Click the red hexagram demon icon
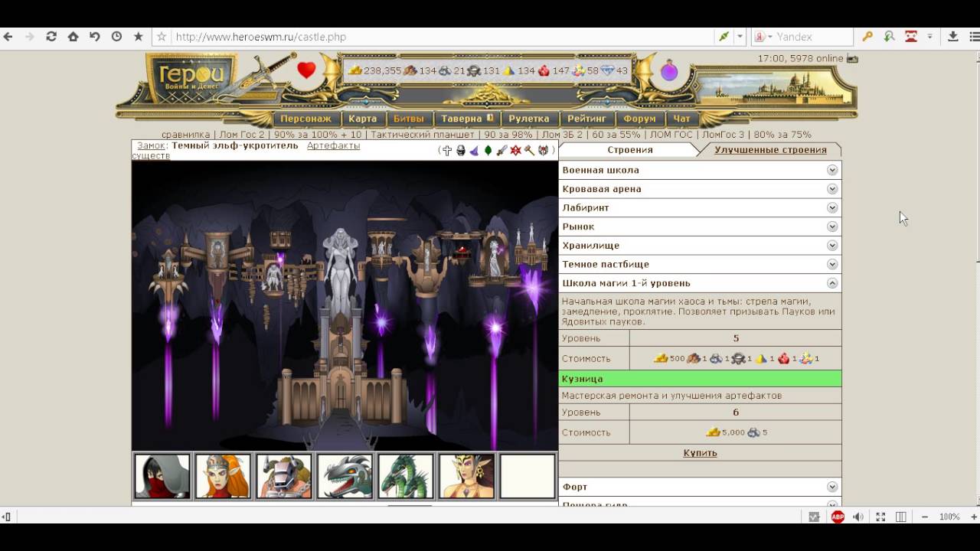980x551 pixels. pos(515,151)
